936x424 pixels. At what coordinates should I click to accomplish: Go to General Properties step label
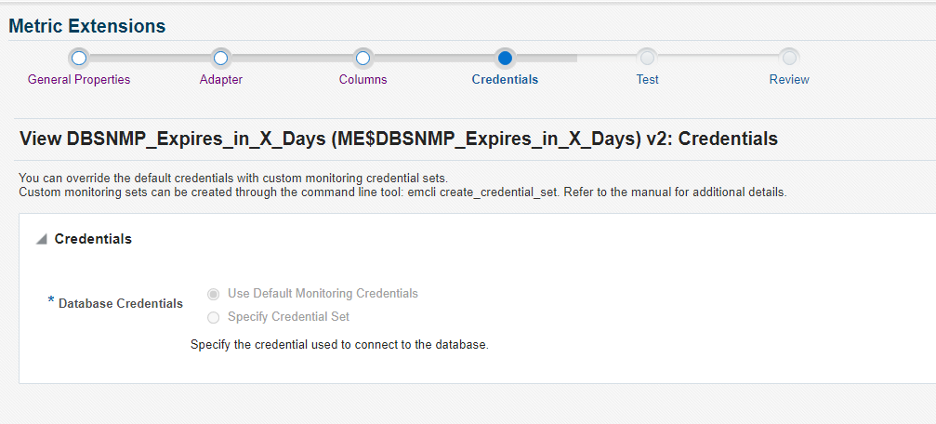(x=79, y=79)
